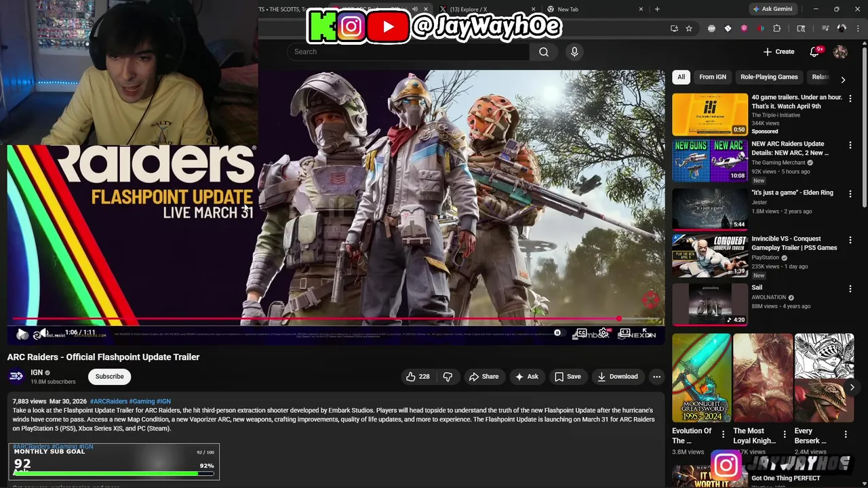Dislike the ARC Raiders video
868x488 pixels.
448,377
